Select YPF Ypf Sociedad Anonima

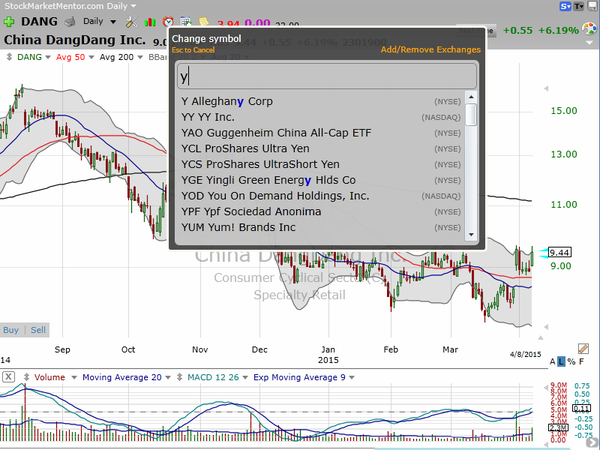[321, 212]
